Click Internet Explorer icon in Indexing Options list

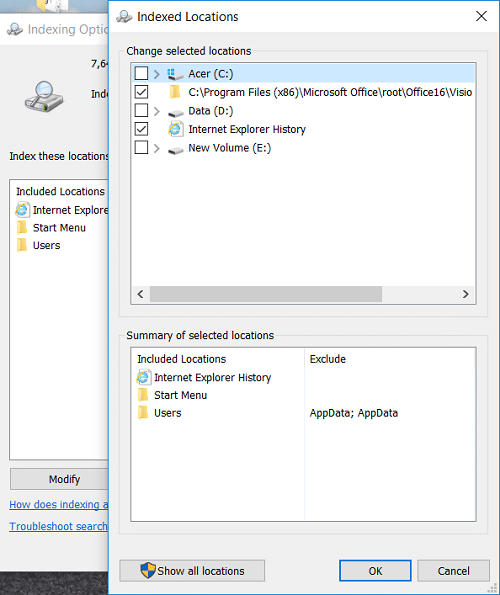click(x=22, y=210)
